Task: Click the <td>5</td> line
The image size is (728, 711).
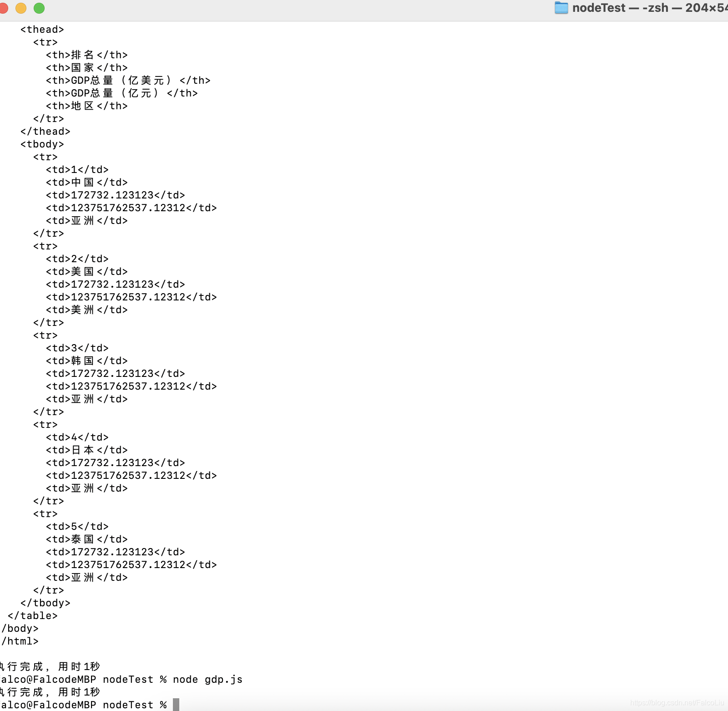Action: (x=77, y=527)
